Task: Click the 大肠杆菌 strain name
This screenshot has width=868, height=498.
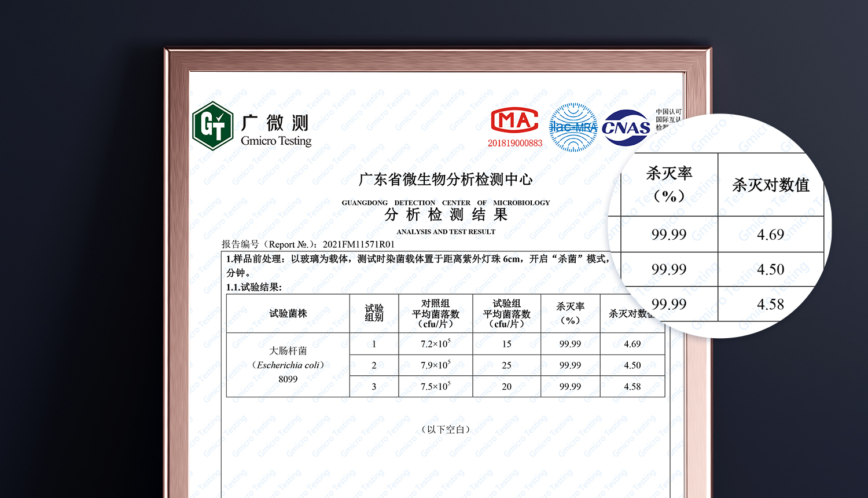Action: coord(288,351)
